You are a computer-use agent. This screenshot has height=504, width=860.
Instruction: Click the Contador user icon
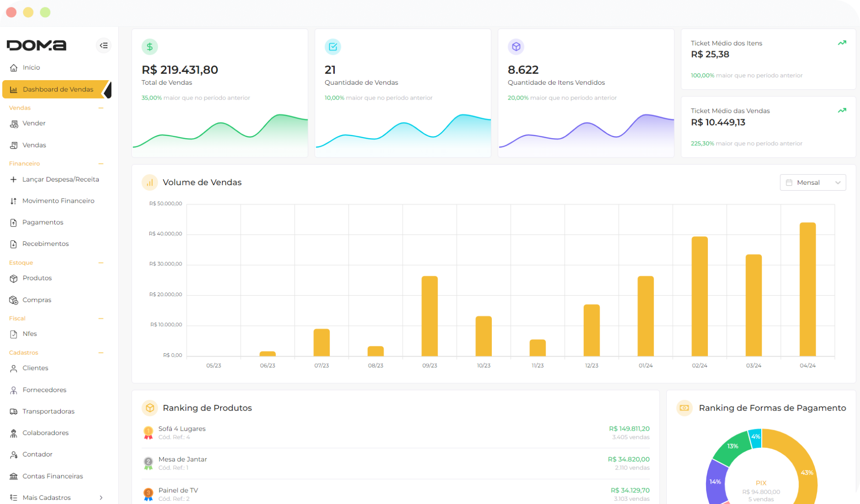pos(14,455)
